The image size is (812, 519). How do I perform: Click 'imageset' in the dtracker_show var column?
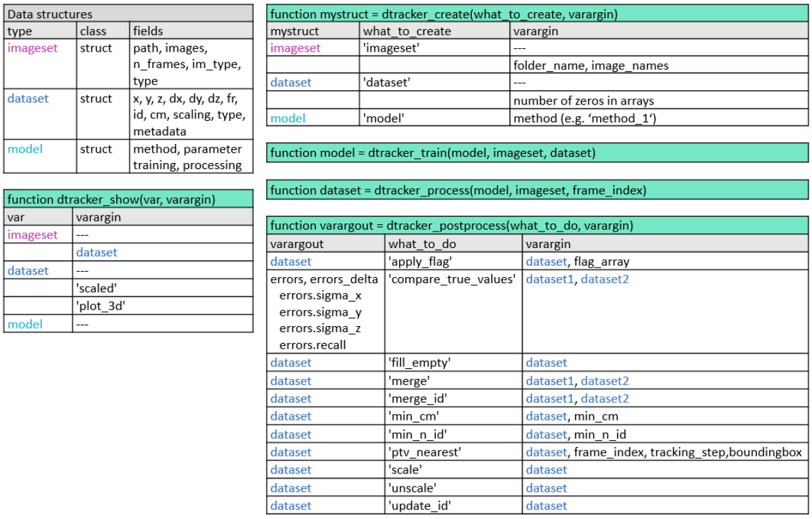pyautogui.click(x=33, y=234)
